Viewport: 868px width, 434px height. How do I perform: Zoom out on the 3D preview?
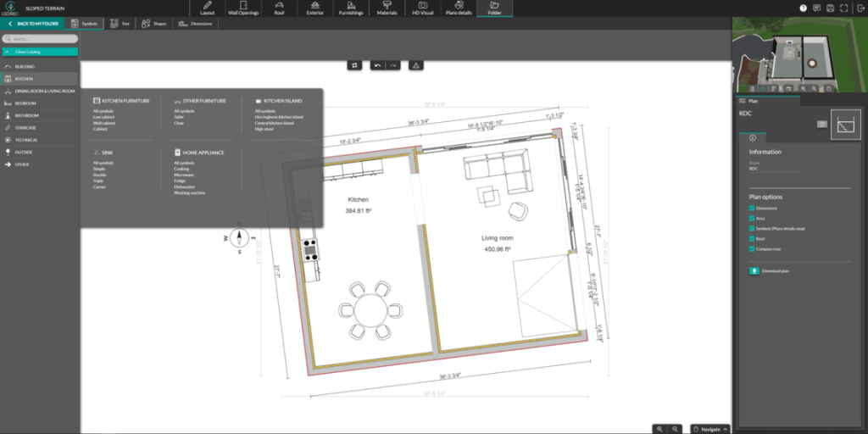coord(814,88)
